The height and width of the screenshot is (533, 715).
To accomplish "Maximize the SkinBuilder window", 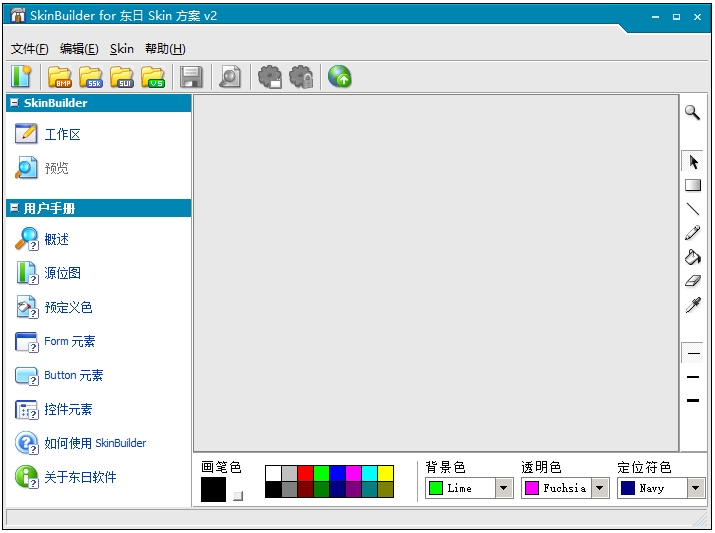I will [x=676, y=17].
